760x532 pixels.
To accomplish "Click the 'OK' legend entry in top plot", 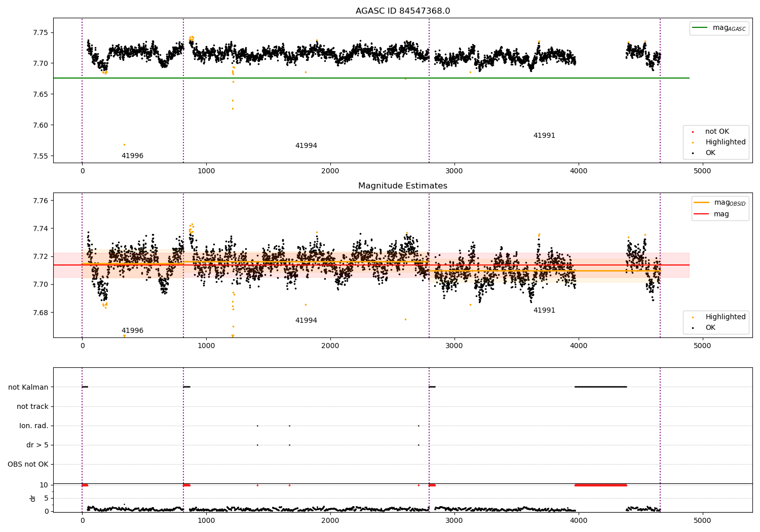I will 710,153.
